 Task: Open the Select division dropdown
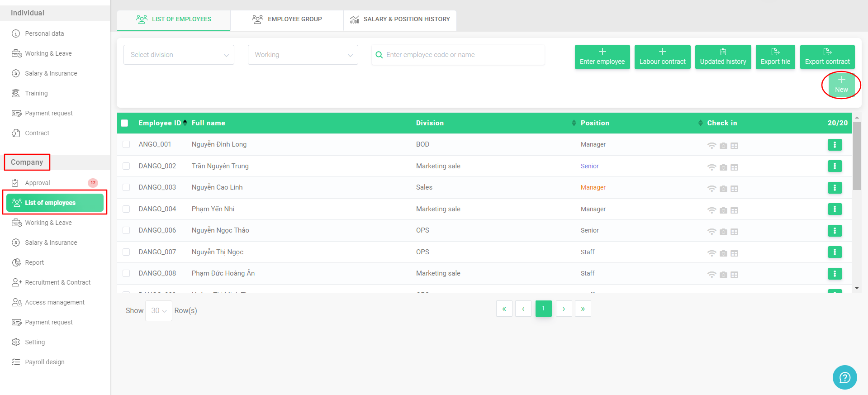pos(179,55)
